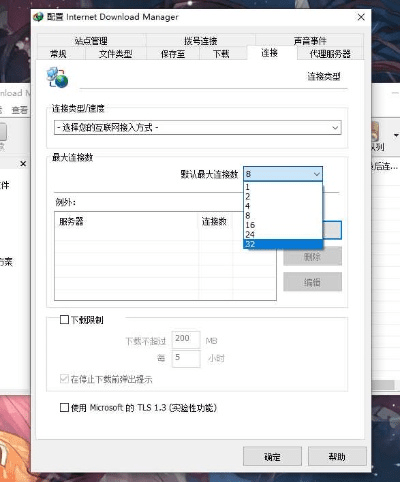This screenshot has height=482, width=400.
Task: Close the IDM configuration dialog
Action: tap(361, 17)
